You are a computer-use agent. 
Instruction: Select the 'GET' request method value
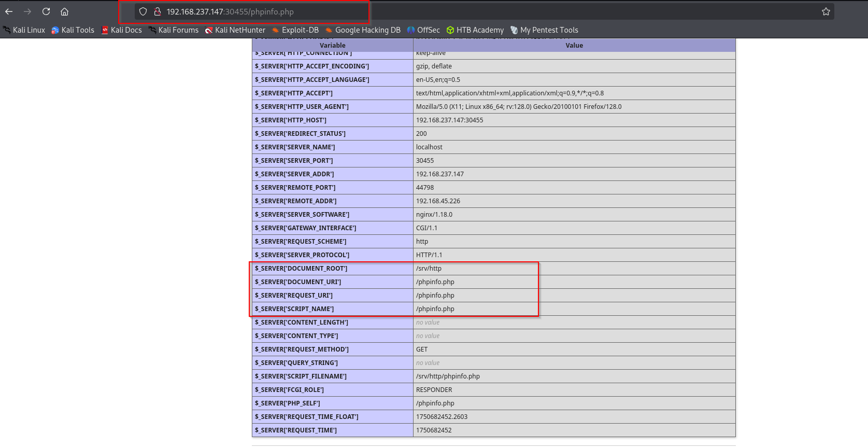coord(422,349)
